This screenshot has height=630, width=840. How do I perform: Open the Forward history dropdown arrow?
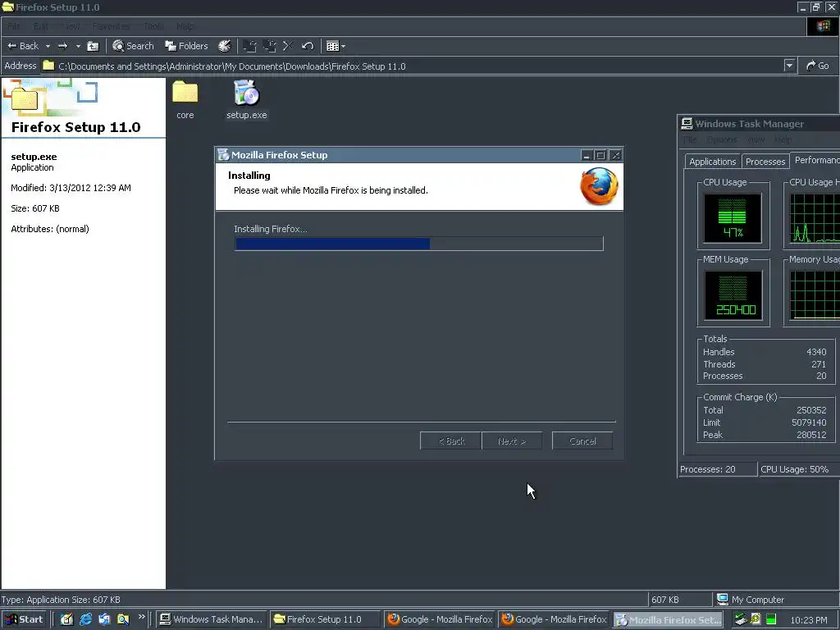[78, 46]
